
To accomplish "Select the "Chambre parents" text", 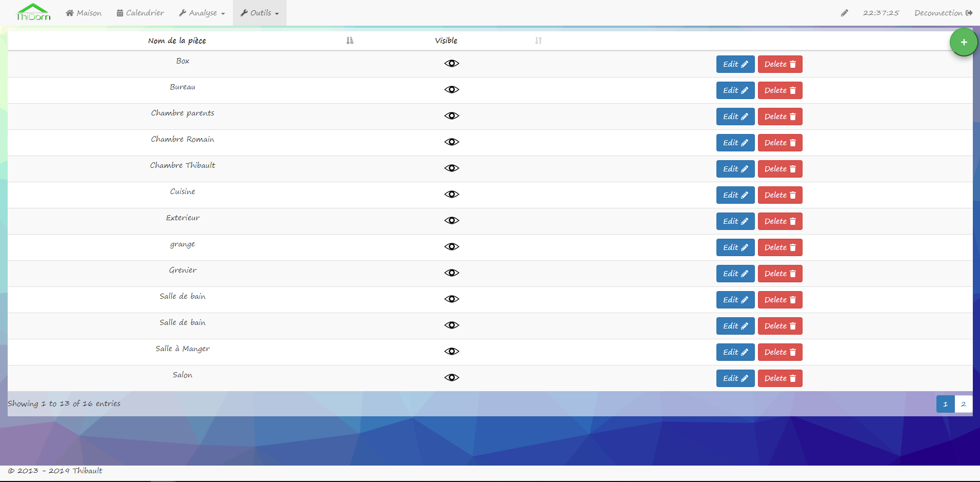I will tap(183, 113).
